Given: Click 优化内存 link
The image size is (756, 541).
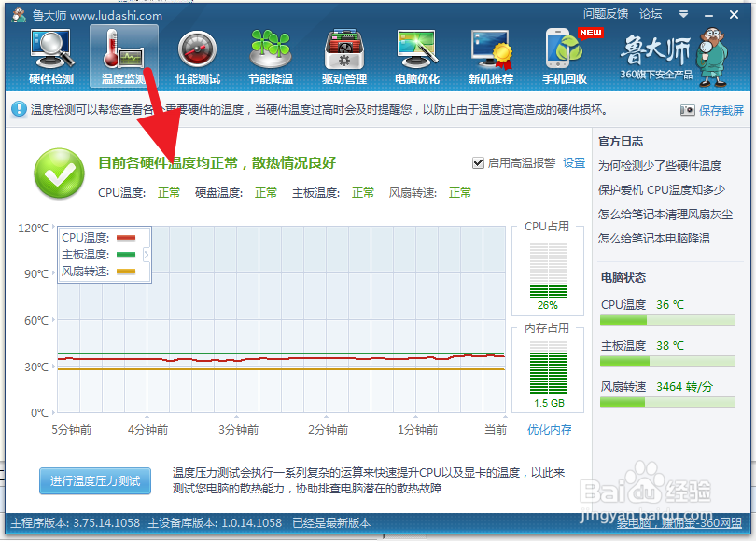Looking at the screenshot, I should (549, 429).
